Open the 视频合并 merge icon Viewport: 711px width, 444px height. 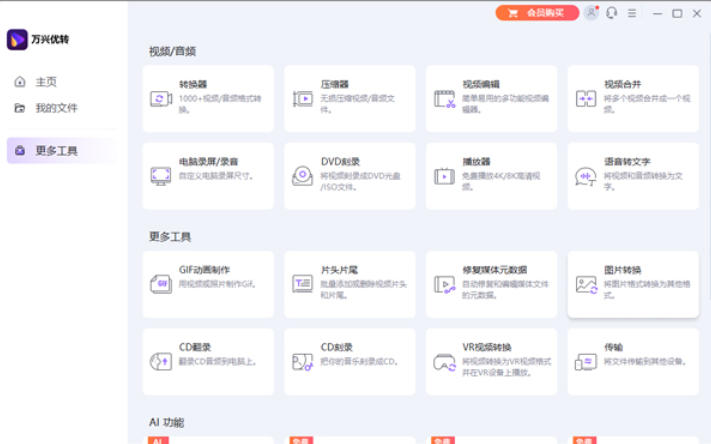(586, 98)
